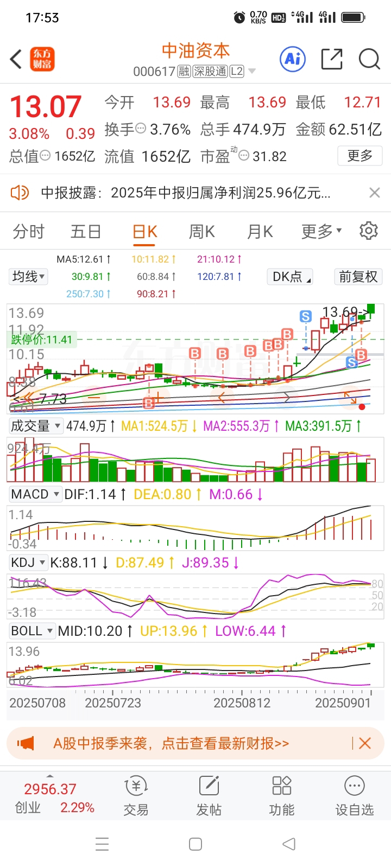391x868 pixels.
Task: Open the MACD indicator dropdown
Action: click(x=35, y=494)
